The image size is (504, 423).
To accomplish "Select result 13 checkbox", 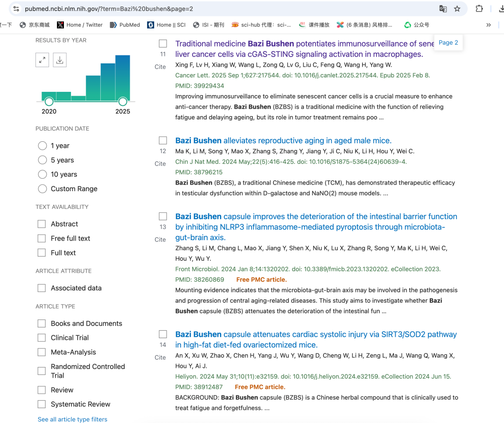I will (163, 216).
